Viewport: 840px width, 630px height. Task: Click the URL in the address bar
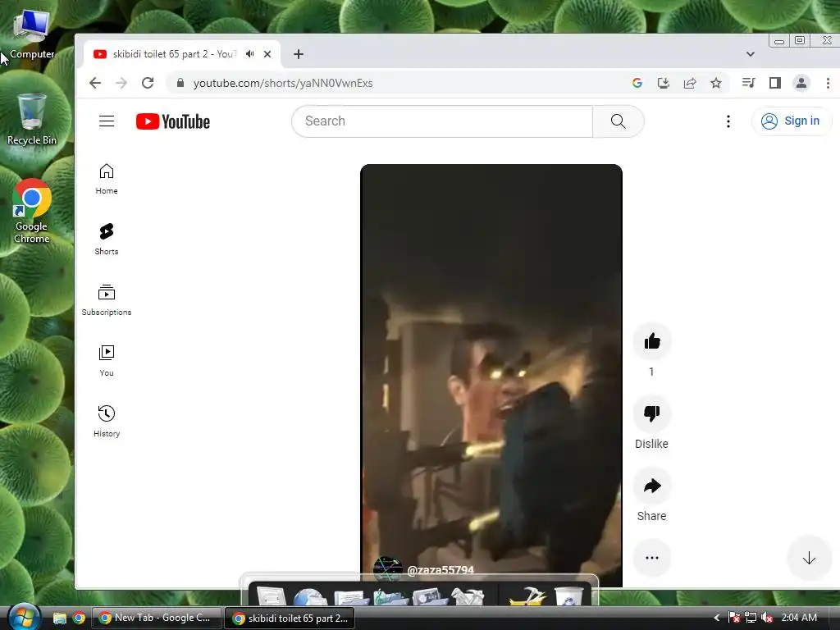tap(283, 83)
